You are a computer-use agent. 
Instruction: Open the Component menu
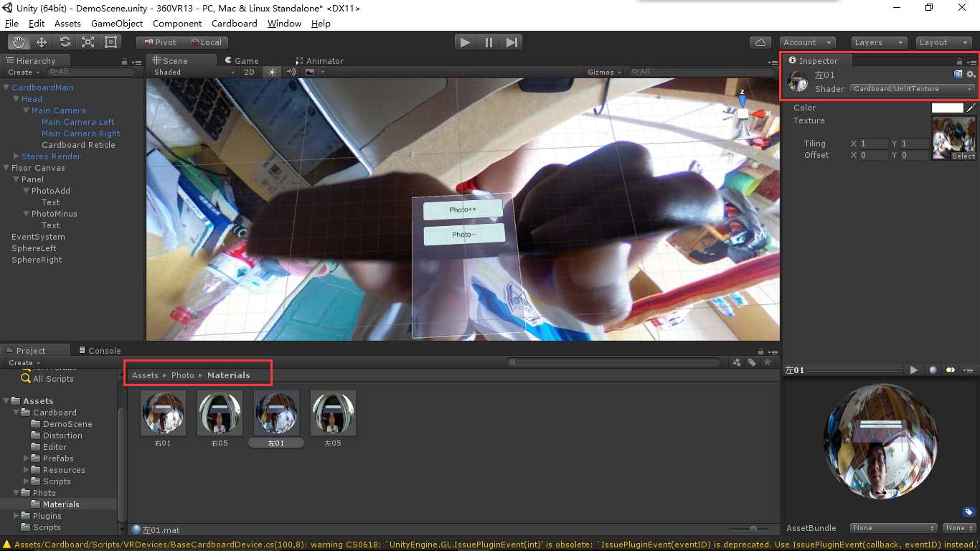(x=177, y=23)
